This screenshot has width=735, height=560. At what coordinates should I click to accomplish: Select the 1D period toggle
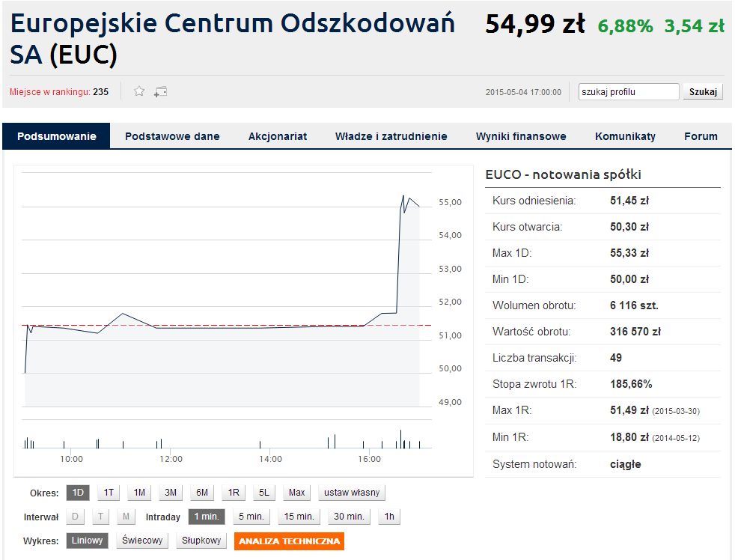[78, 493]
